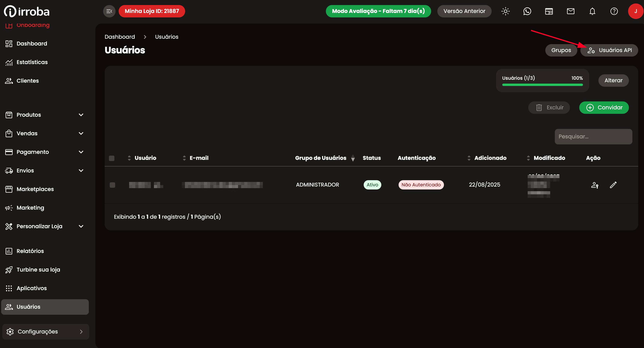Open Usuários API button
Image resolution: width=644 pixels, height=348 pixels.
pos(609,50)
